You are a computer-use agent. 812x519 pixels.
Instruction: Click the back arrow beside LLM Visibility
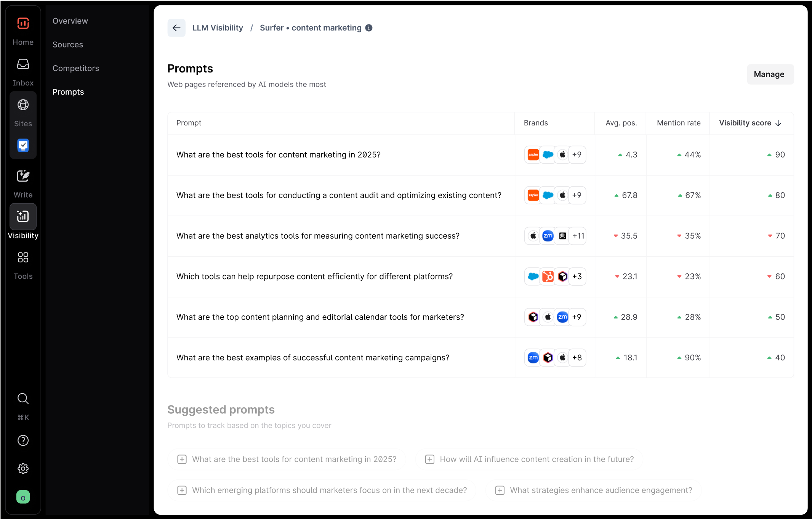(176, 27)
